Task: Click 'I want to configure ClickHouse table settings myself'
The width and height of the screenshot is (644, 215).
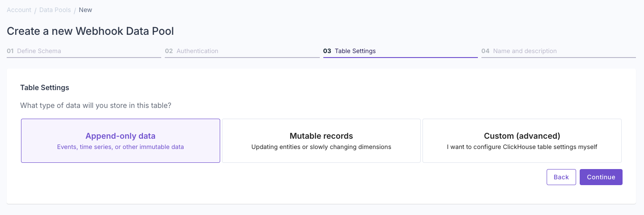Action: click(522, 147)
